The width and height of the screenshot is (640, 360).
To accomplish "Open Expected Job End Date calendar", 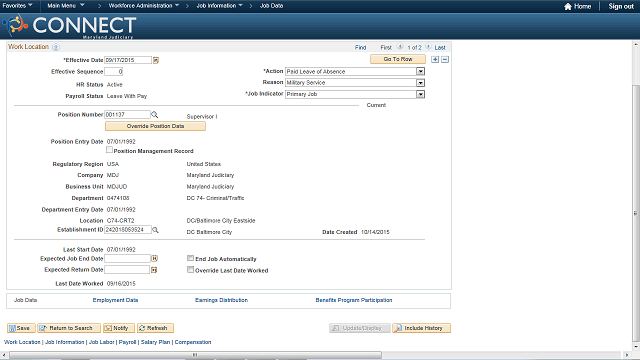I will pyautogui.click(x=154, y=258).
